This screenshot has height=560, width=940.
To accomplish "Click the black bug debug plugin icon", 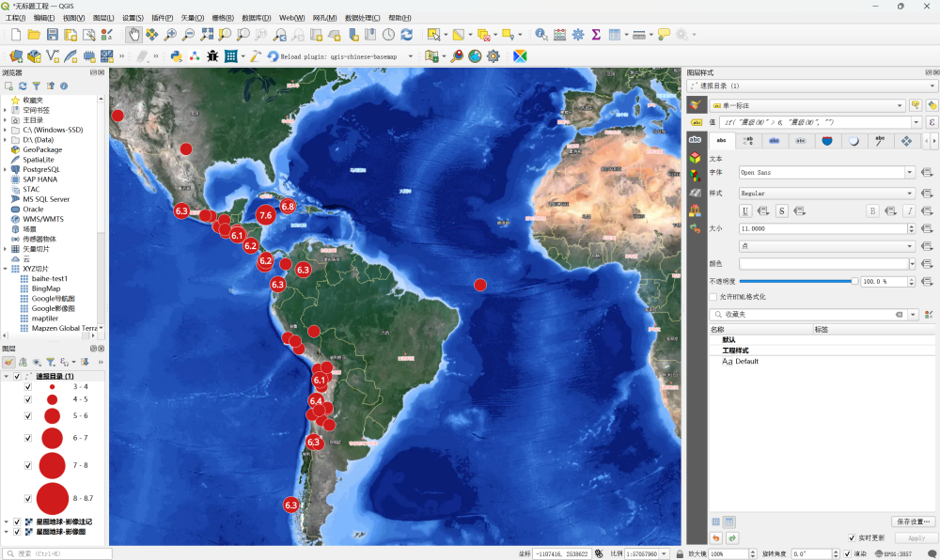I will 212,56.
